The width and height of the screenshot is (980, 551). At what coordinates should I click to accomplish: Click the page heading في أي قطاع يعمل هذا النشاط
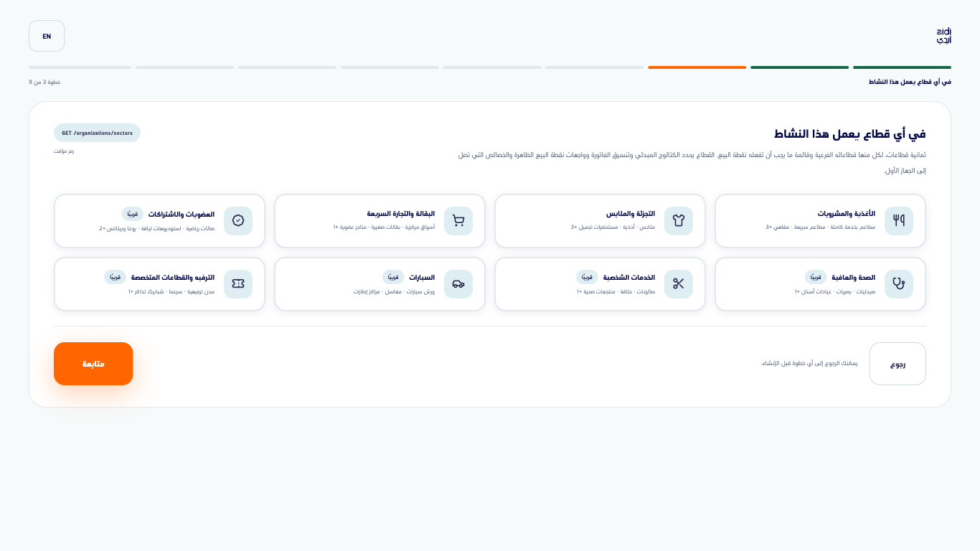[x=849, y=133]
